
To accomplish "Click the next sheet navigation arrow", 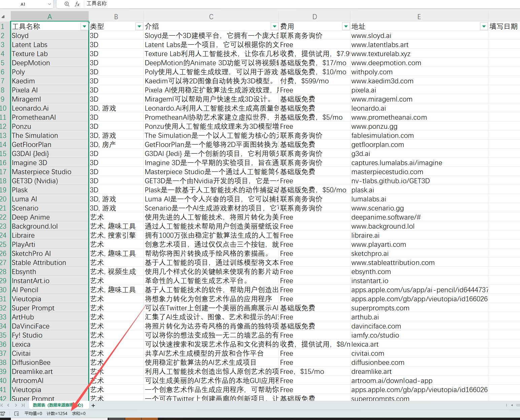I will coord(16,406).
